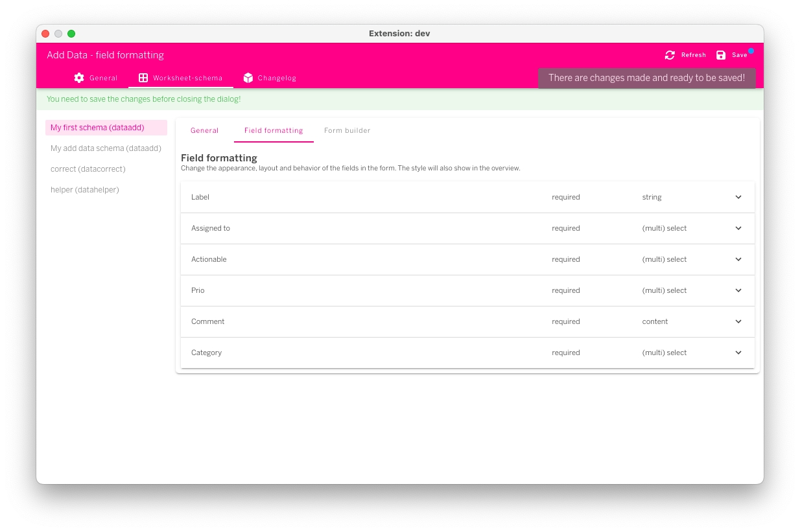Screen dimensions: 800x532
Task: Expand the Actionable field chevron
Action: [x=738, y=259]
